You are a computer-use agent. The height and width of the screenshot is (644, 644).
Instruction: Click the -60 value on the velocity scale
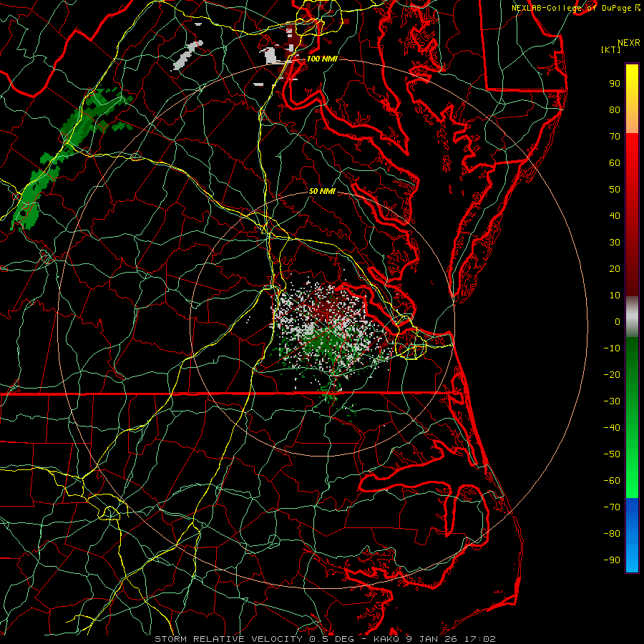(612, 481)
